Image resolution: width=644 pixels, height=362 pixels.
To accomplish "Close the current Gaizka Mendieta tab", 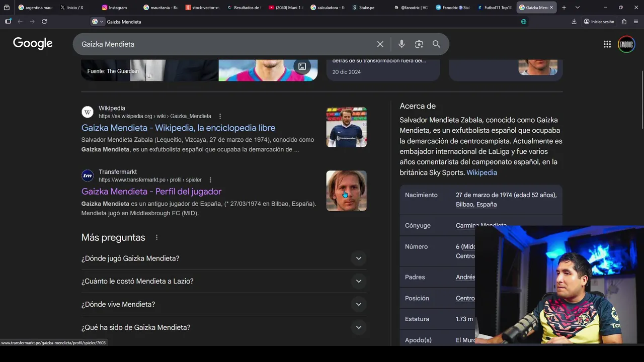I will pos(551,8).
